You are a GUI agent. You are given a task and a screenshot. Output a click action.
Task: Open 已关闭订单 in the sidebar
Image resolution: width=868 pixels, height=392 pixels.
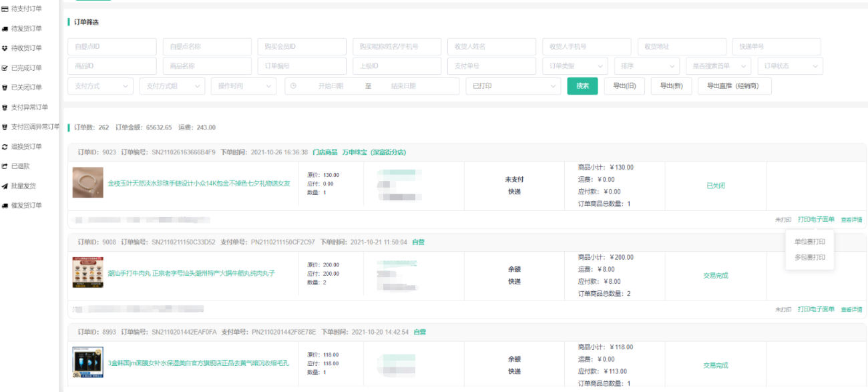pyautogui.click(x=27, y=87)
